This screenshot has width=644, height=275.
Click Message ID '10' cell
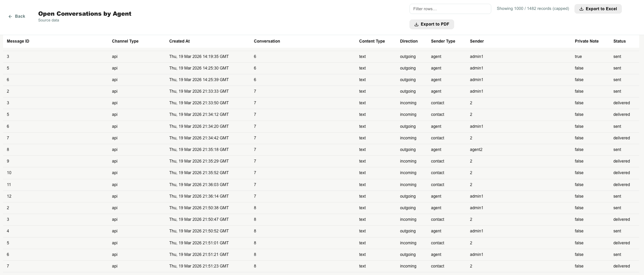pyautogui.click(x=9, y=173)
